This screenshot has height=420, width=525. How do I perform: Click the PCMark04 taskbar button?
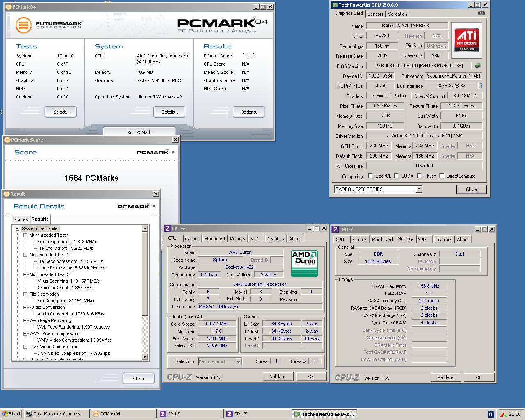[123, 414]
